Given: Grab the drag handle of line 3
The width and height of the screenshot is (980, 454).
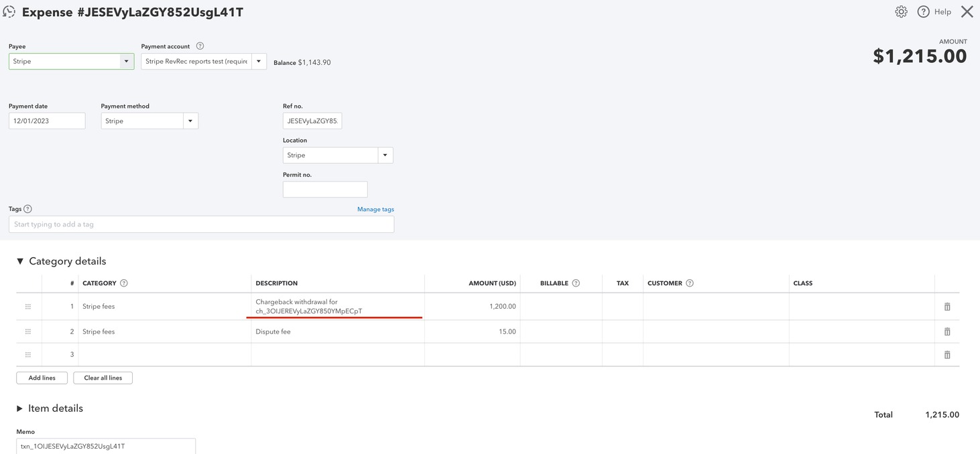Looking at the screenshot, I should (x=28, y=355).
